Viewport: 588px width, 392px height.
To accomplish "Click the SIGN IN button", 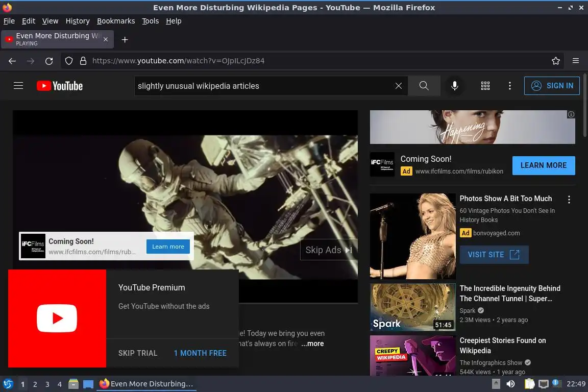I will point(552,86).
